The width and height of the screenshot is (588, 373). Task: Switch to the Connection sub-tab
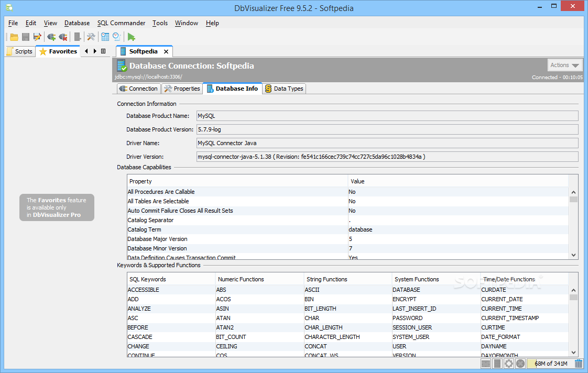[x=139, y=89]
